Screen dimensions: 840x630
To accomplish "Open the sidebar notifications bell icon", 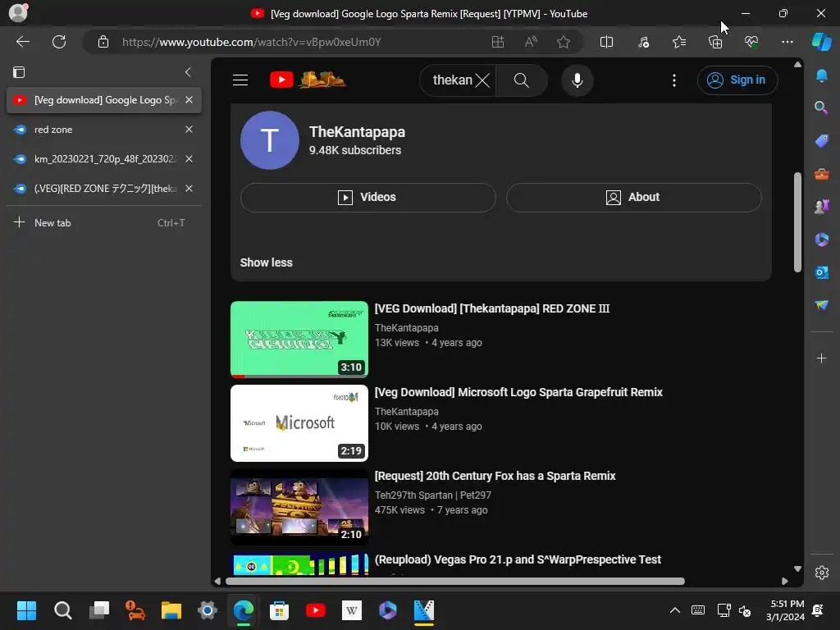I will (x=821, y=75).
